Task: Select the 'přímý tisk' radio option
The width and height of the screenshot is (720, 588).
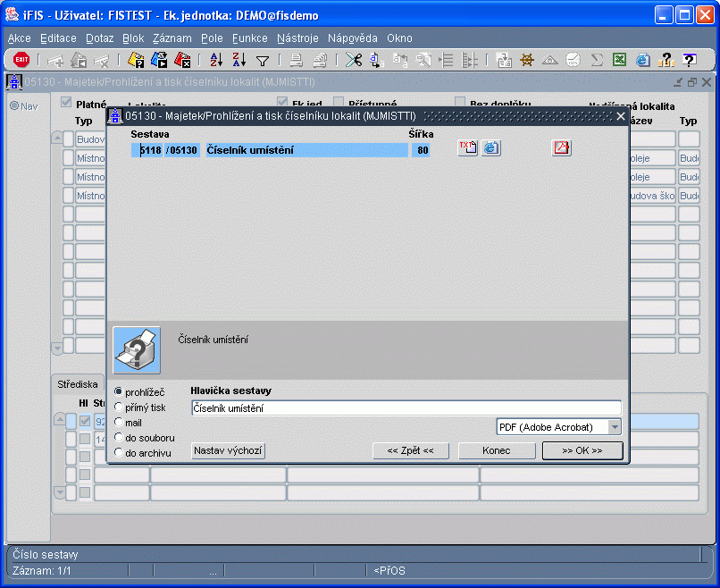Action: click(x=119, y=407)
